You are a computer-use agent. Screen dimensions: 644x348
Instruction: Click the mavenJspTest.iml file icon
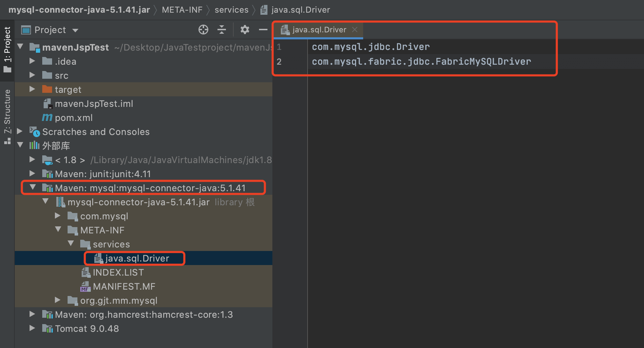(x=48, y=104)
